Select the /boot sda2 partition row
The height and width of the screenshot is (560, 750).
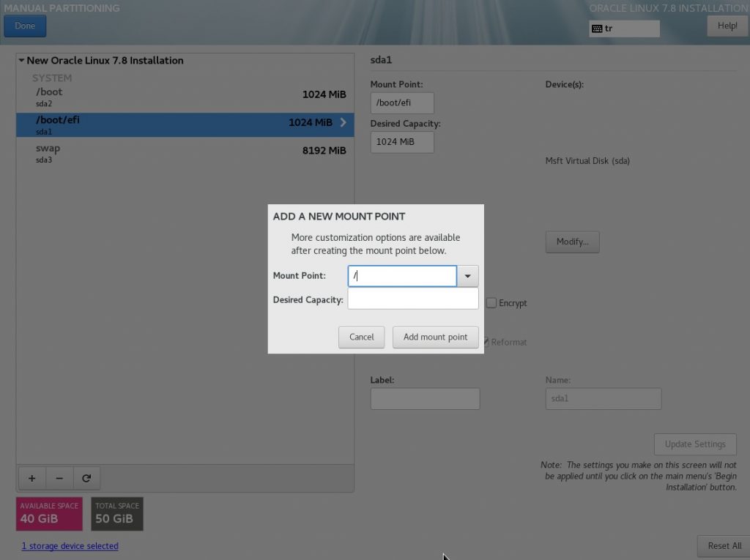click(185, 97)
